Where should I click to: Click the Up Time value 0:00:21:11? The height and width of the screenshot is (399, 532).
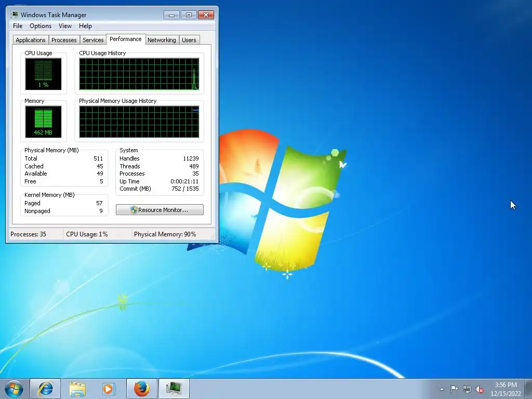(x=184, y=181)
